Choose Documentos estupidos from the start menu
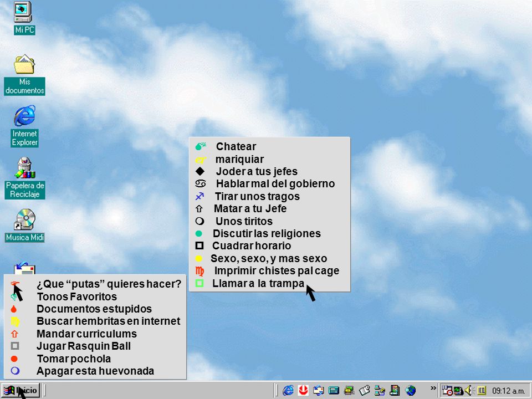Image resolution: width=532 pixels, height=399 pixels. click(95, 309)
